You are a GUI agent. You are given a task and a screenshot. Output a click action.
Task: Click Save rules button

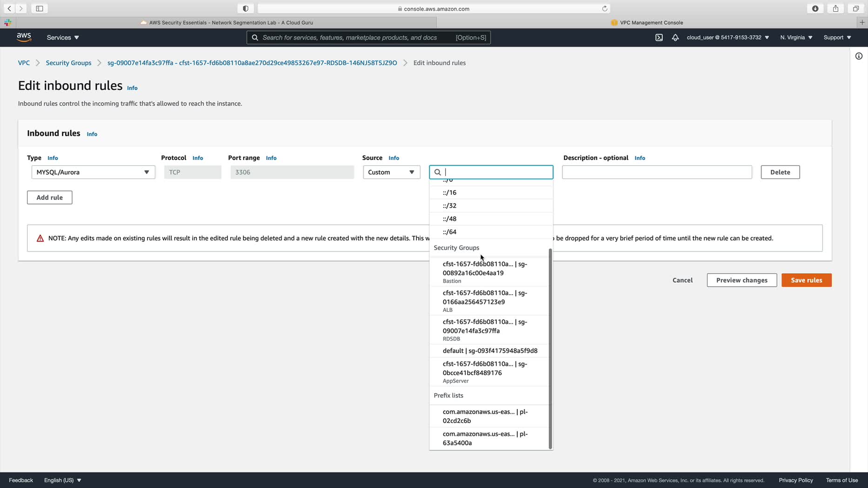click(806, 280)
